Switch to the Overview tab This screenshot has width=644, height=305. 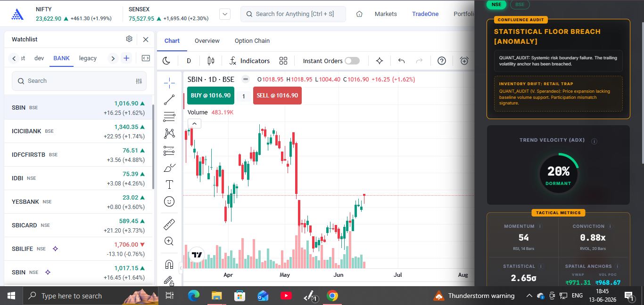207,40
